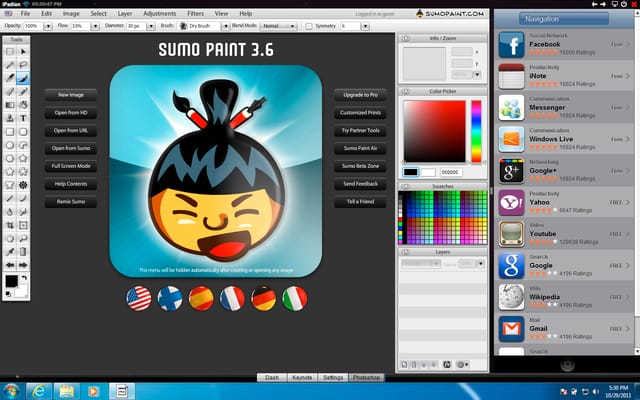Open the Dry Brush type dropdown

pyautogui.click(x=225, y=26)
